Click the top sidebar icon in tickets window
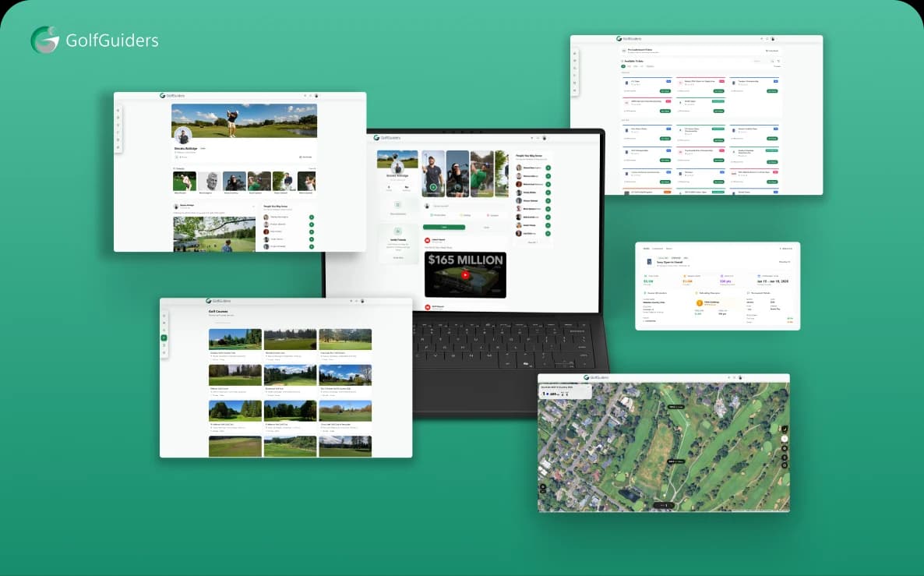This screenshot has width=924, height=576. 575,53
